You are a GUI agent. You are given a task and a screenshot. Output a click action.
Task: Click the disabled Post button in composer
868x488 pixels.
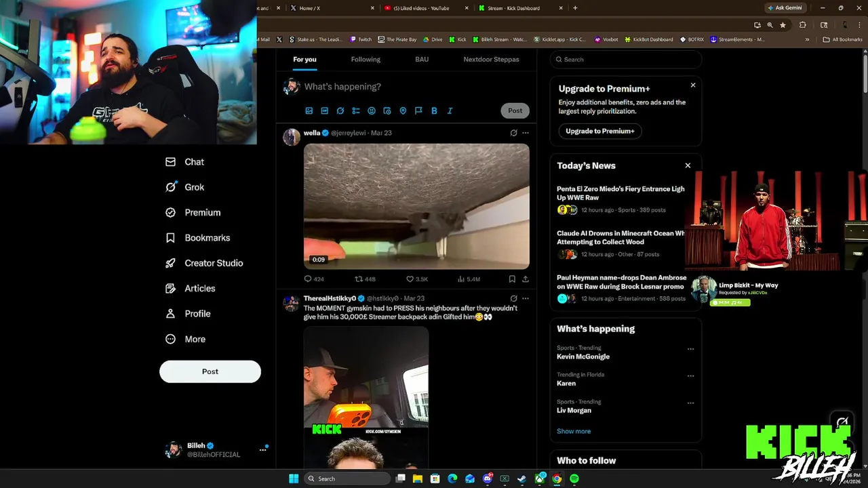pos(515,110)
